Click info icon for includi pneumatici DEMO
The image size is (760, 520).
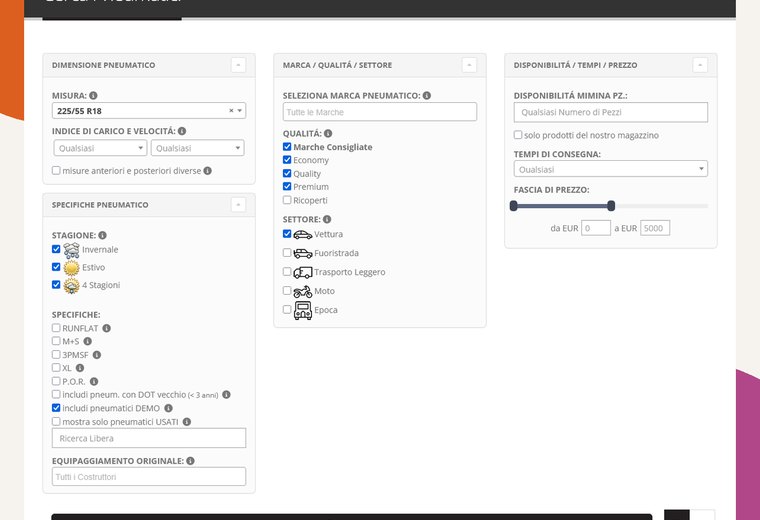(x=168, y=408)
